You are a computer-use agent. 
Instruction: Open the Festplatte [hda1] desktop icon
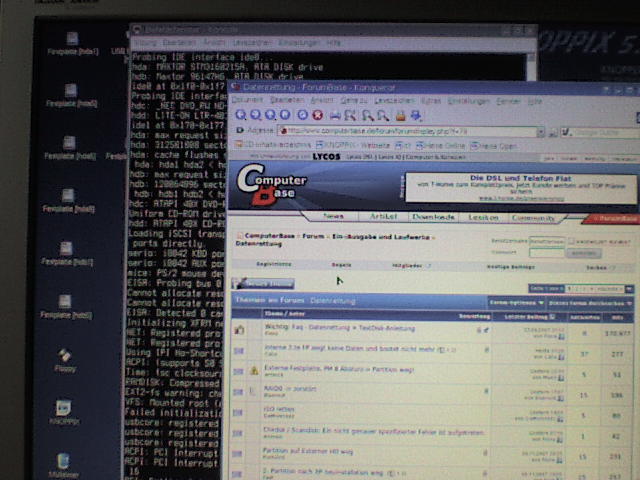pyautogui.click(x=73, y=44)
